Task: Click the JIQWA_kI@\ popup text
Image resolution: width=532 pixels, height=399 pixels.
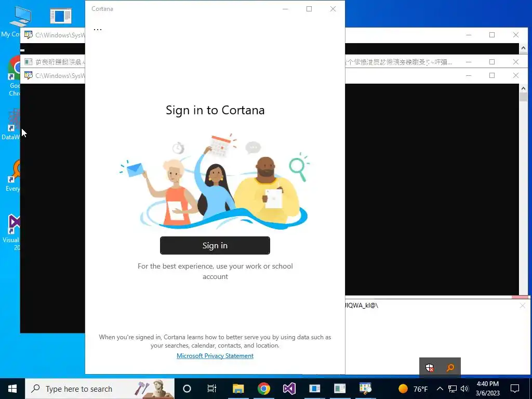Action: coord(362,305)
